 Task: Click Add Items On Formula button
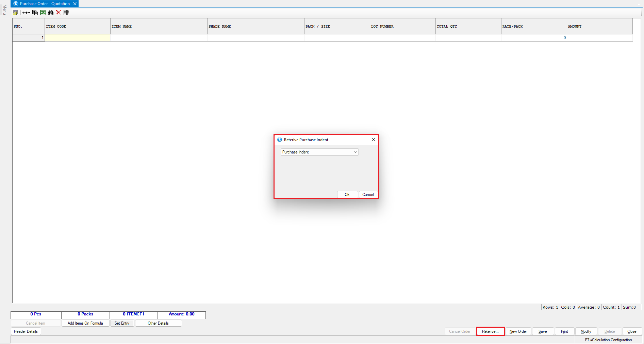[x=85, y=323]
